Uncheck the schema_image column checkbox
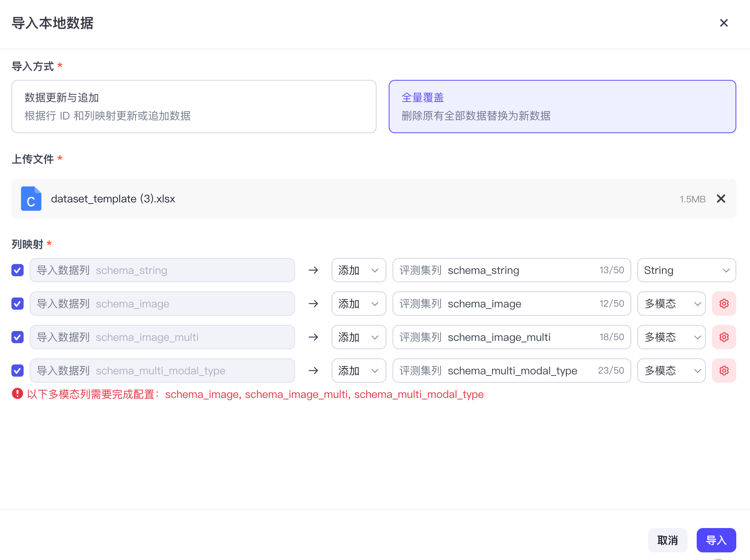 [x=18, y=304]
